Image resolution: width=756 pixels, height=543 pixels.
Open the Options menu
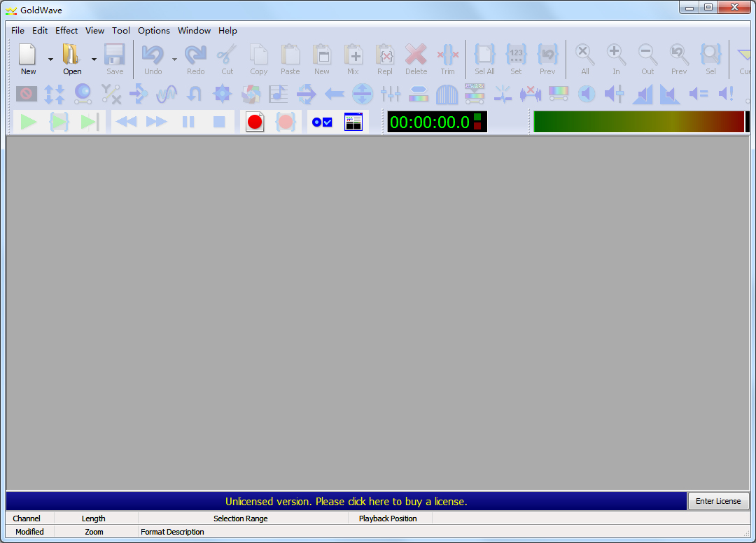click(x=154, y=30)
